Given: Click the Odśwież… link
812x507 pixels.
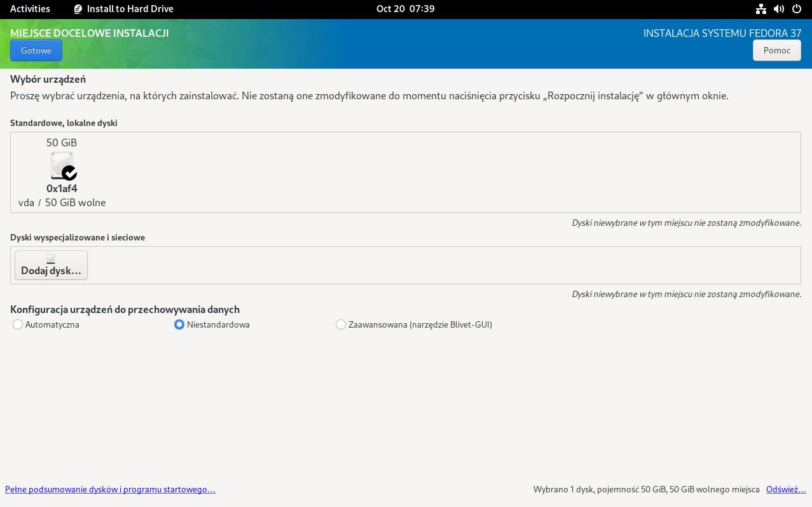Looking at the screenshot, I should (x=786, y=489).
